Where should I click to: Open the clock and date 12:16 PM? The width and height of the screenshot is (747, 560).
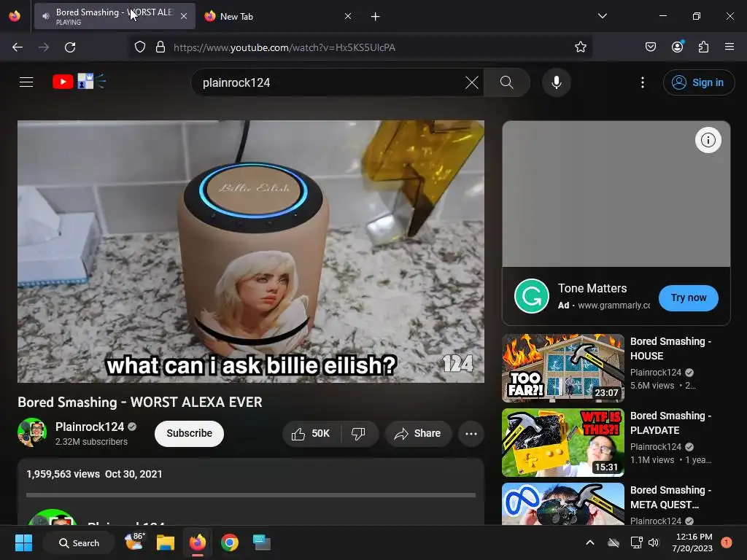point(692,542)
